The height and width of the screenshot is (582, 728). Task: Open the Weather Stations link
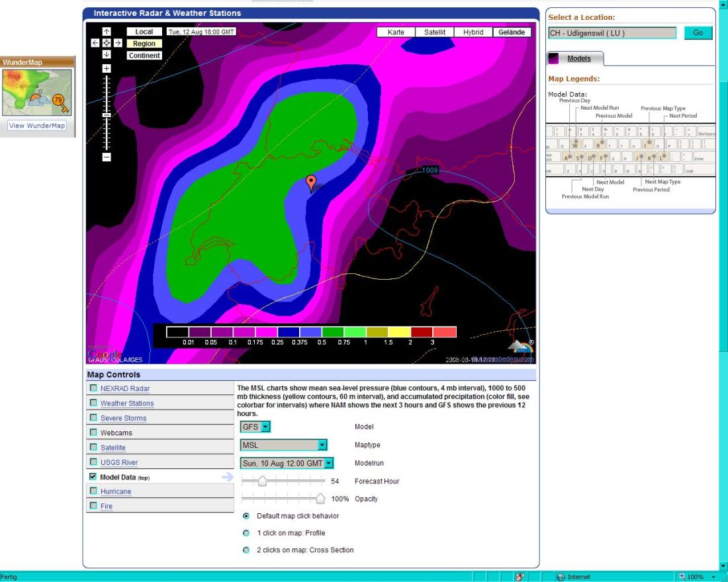127,403
